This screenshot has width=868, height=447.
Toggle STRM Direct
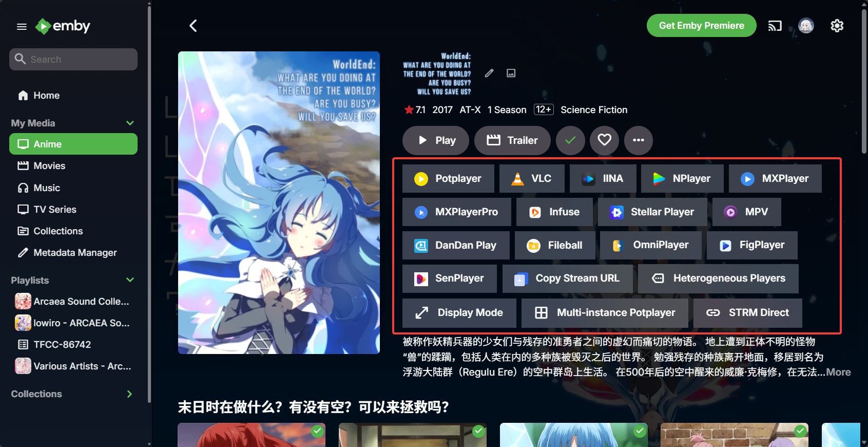click(747, 313)
